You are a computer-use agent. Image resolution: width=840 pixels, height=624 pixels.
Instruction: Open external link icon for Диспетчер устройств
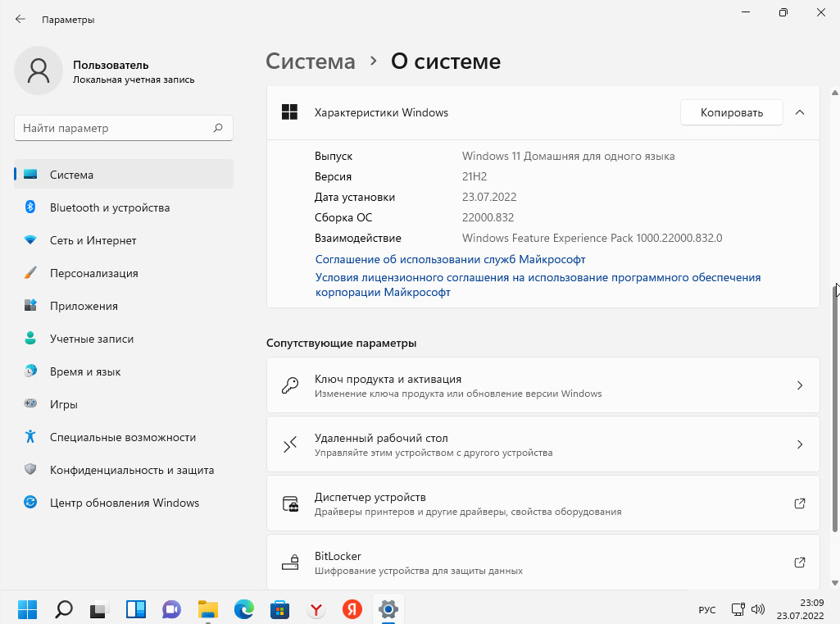click(x=800, y=503)
